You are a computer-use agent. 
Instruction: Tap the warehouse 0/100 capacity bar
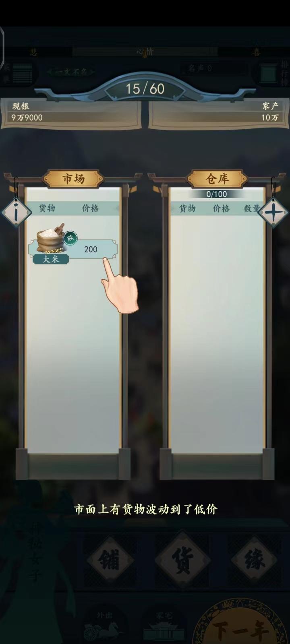(x=217, y=194)
